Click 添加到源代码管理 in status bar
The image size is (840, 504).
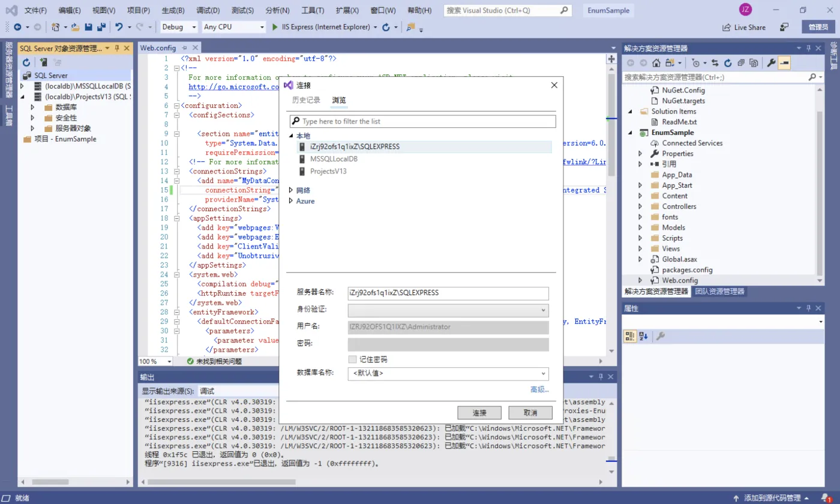click(x=771, y=498)
